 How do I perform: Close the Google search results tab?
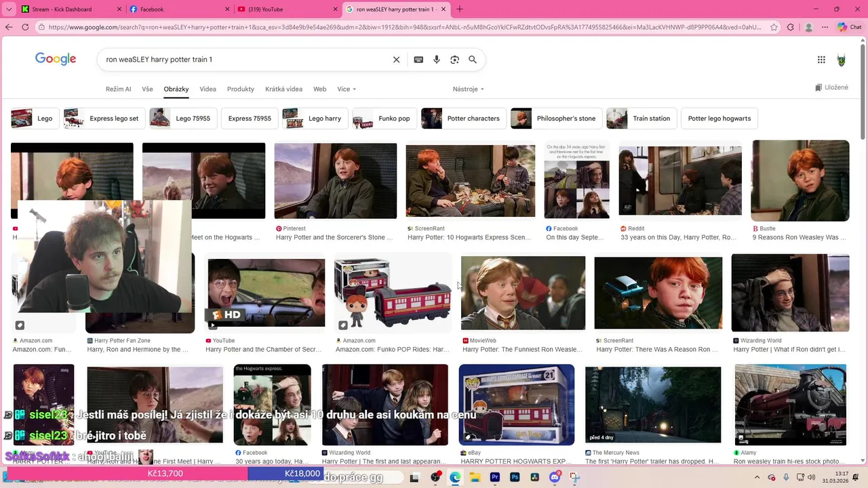click(443, 9)
